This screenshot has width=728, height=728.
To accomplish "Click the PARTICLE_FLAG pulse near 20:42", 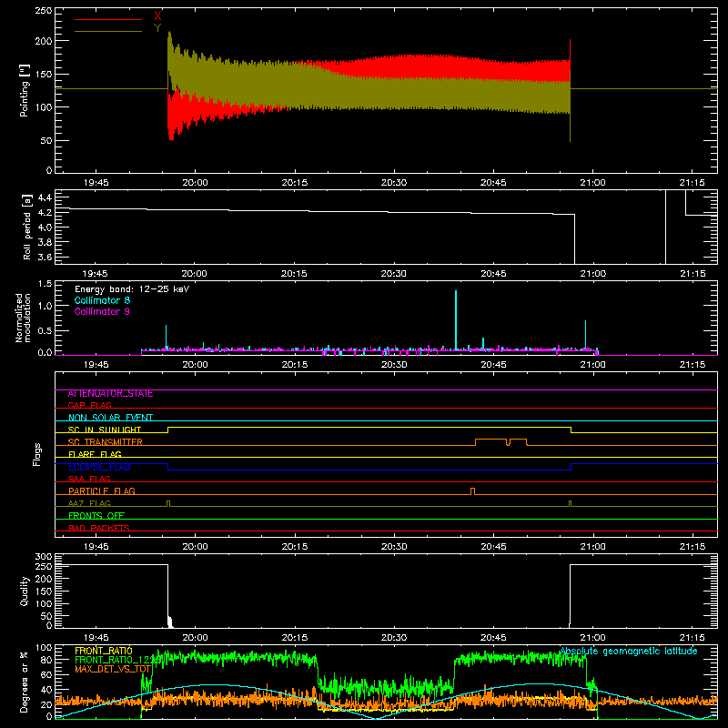I will [472, 490].
